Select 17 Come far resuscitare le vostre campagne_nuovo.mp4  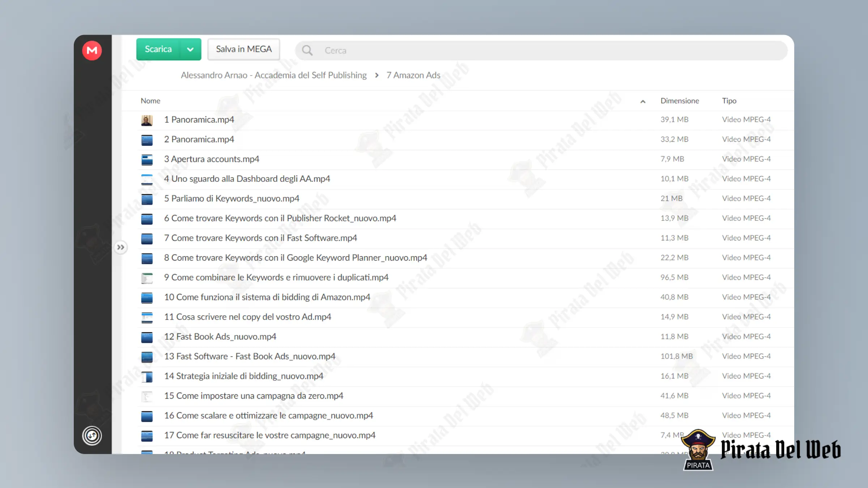[x=269, y=435]
